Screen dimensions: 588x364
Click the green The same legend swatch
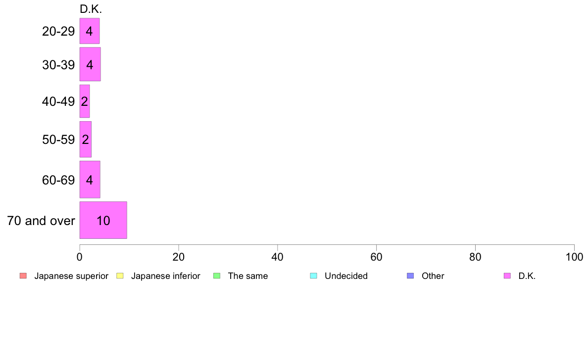217,276
